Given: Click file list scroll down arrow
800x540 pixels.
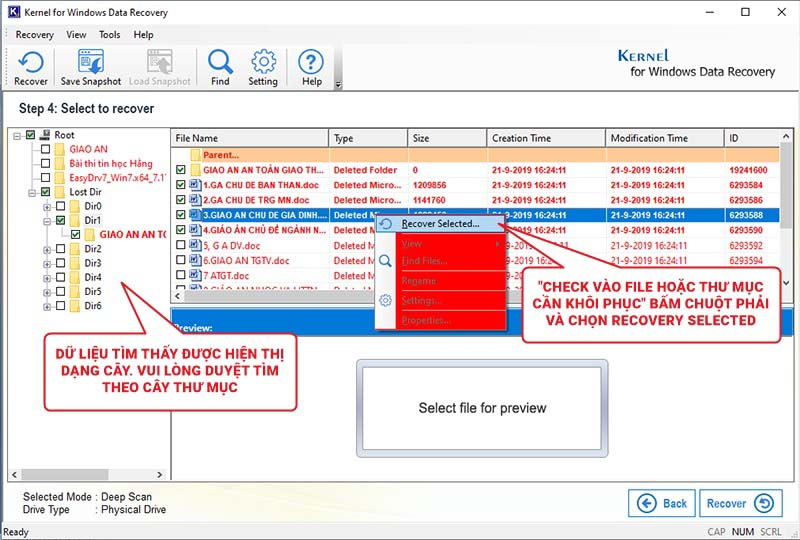Looking at the screenshot, I should click(786, 282).
